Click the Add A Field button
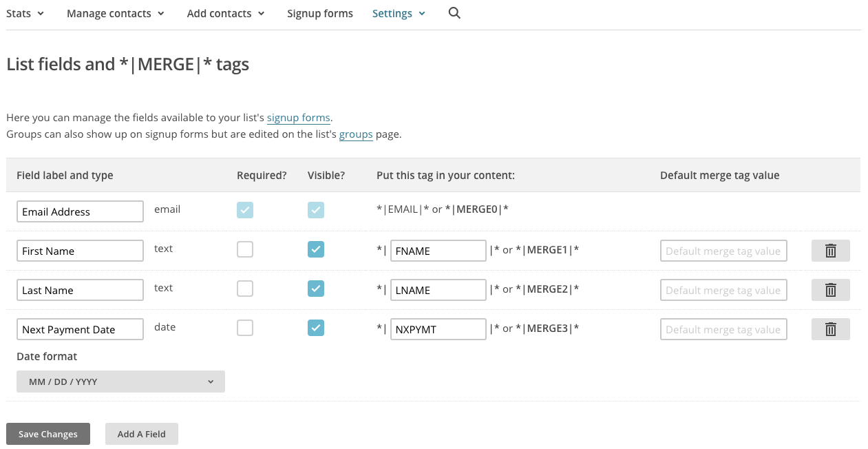The width and height of the screenshot is (868, 449). (x=142, y=434)
